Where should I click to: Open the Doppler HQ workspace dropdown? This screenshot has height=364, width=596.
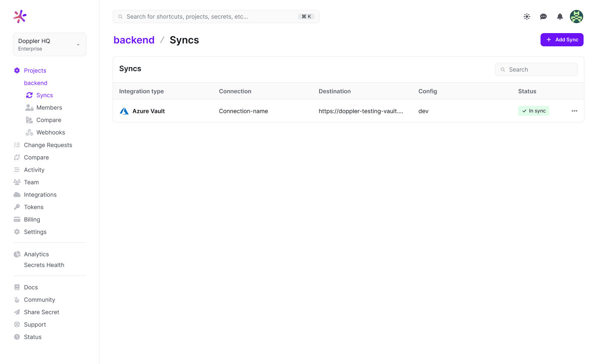50,44
